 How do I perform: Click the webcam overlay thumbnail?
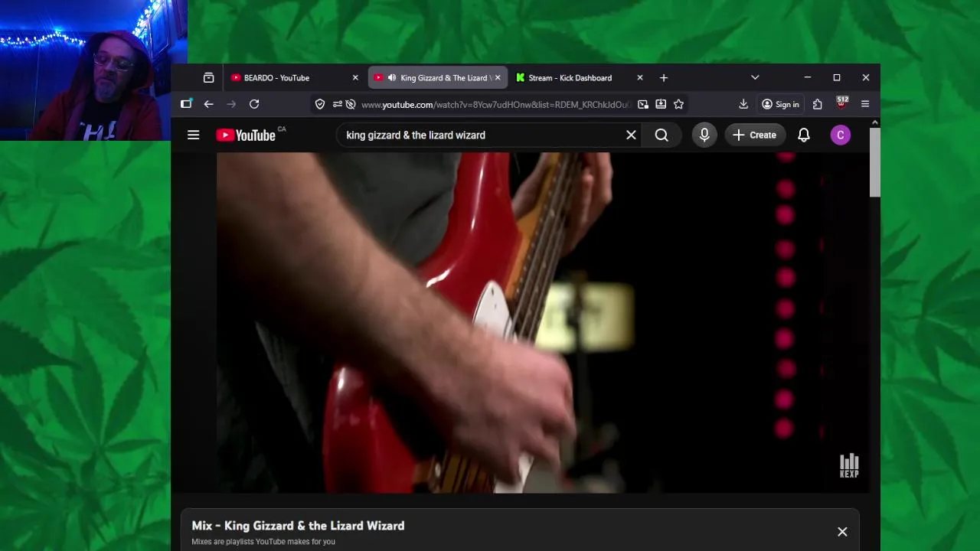93,70
